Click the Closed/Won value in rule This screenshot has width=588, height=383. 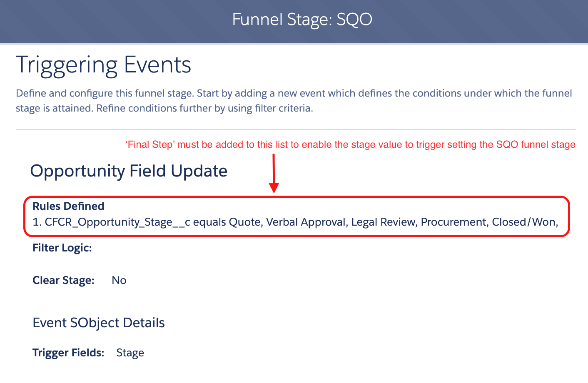pyautogui.click(x=525, y=222)
